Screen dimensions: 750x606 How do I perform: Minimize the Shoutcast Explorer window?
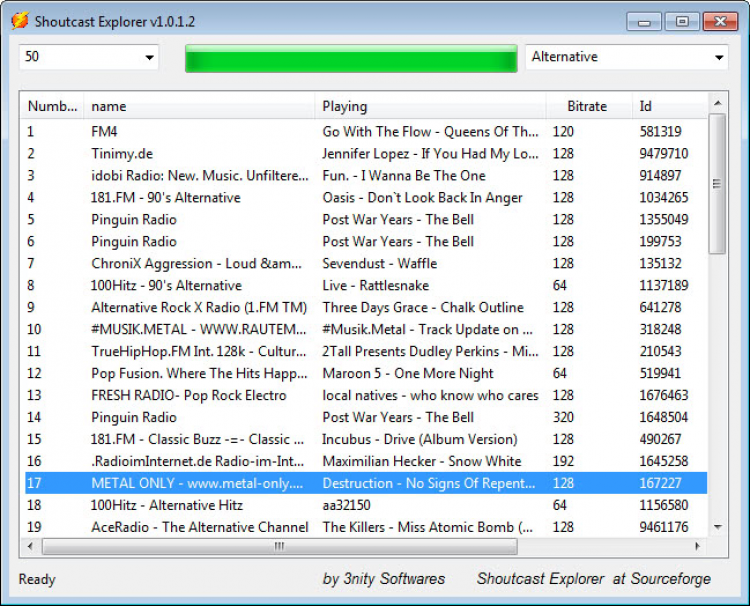click(644, 22)
